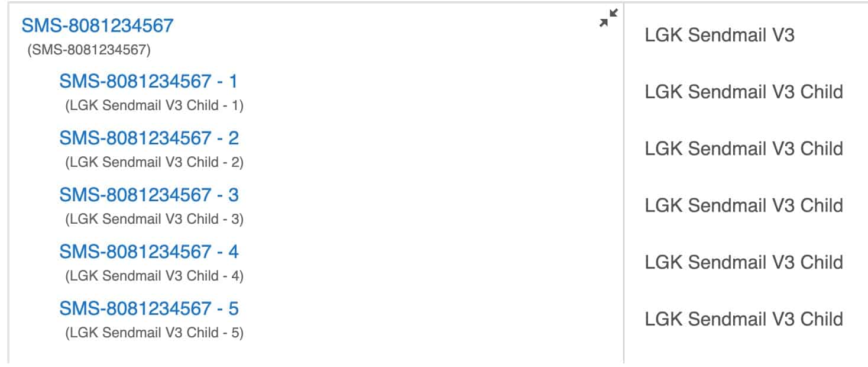Open the SMS-8081234567 - 3 link
Image resolution: width=868 pixels, height=367 pixels.
pyautogui.click(x=149, y=195)
